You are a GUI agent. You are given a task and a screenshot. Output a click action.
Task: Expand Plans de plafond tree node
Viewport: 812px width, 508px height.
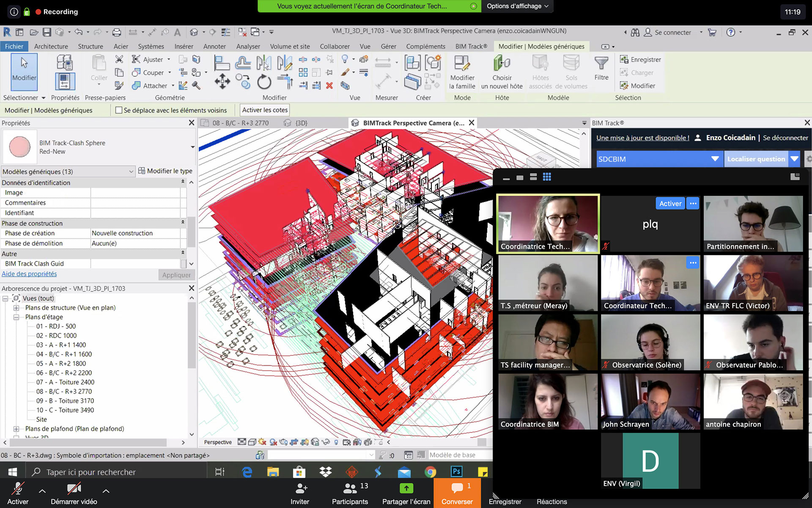pyautogui.click(x=16, y=429)
